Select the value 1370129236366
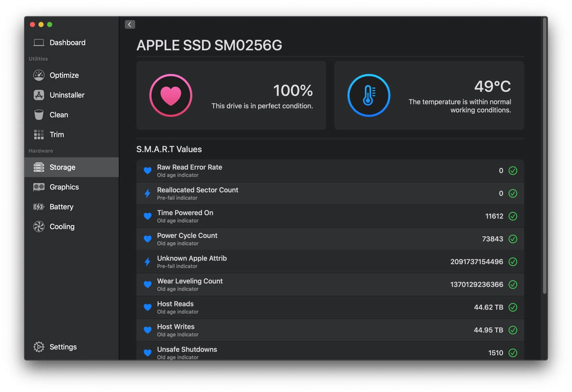Viewport: 572px width, 392px height. point(477,285)
